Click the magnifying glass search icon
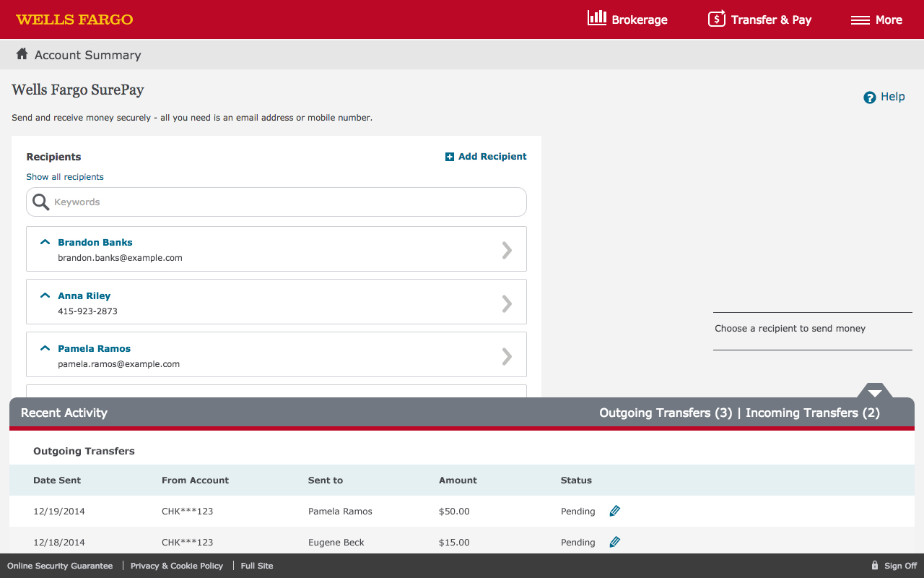The image size is (924, 578). 41,202
